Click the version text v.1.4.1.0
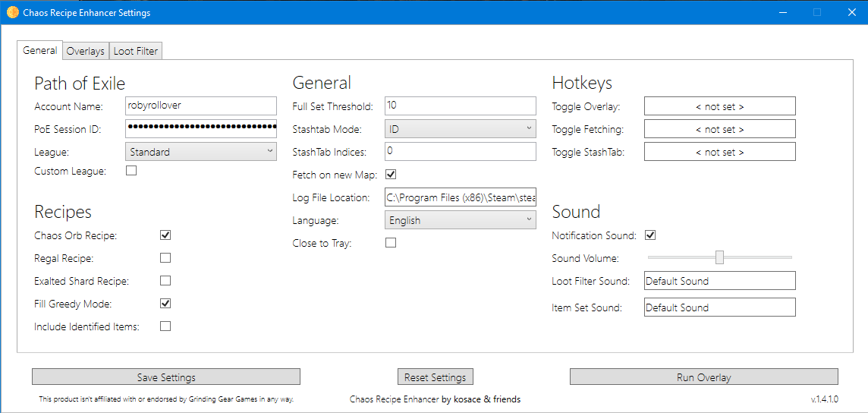The width and height of the screenshot is (868, 413). (x=825, y=399)
